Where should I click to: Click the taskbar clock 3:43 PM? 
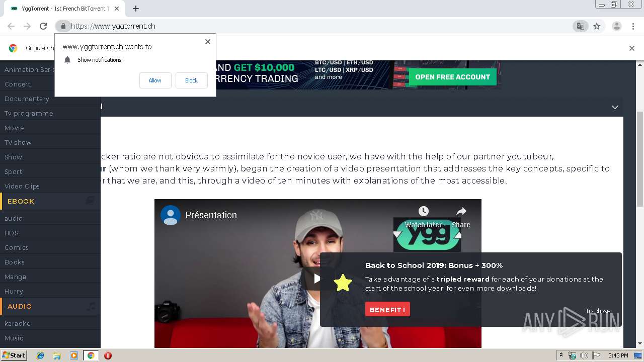pyautogui.click(x=618, y=355)
